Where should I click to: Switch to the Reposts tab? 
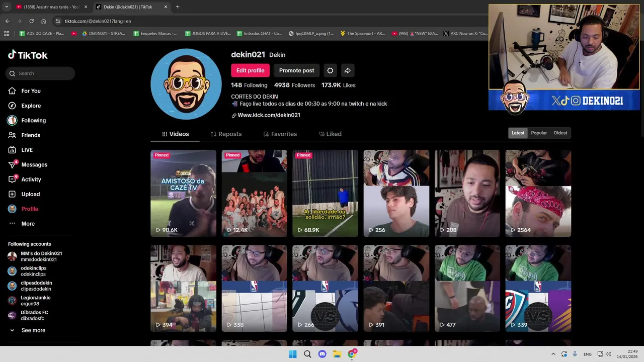pyautogui.click(x=226, y=134)
